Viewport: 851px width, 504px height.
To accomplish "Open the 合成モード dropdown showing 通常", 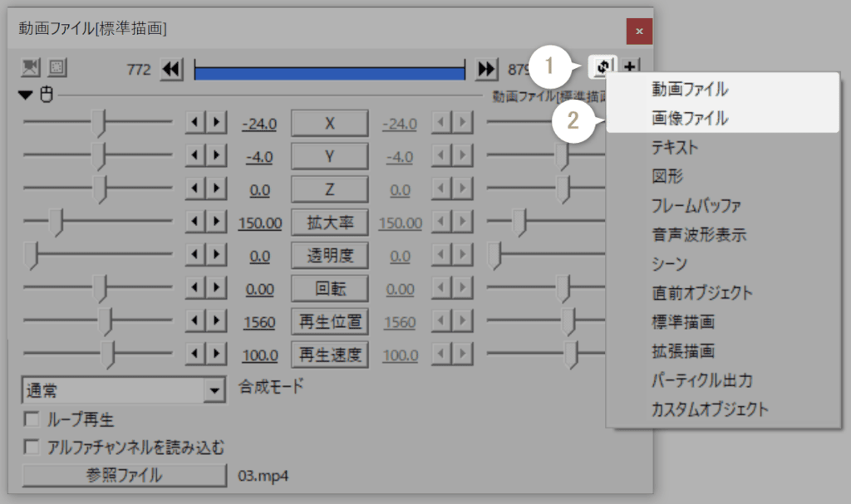I will coord(214,389).
